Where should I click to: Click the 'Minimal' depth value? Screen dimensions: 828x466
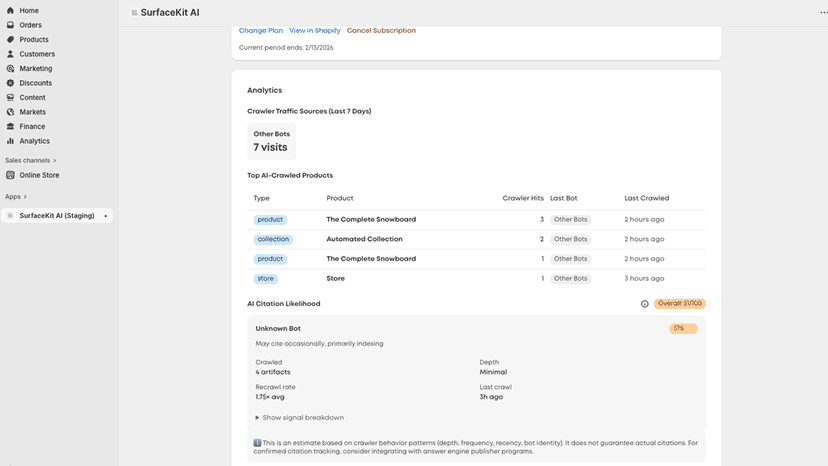pyautogui.click(x=493, y=372)
